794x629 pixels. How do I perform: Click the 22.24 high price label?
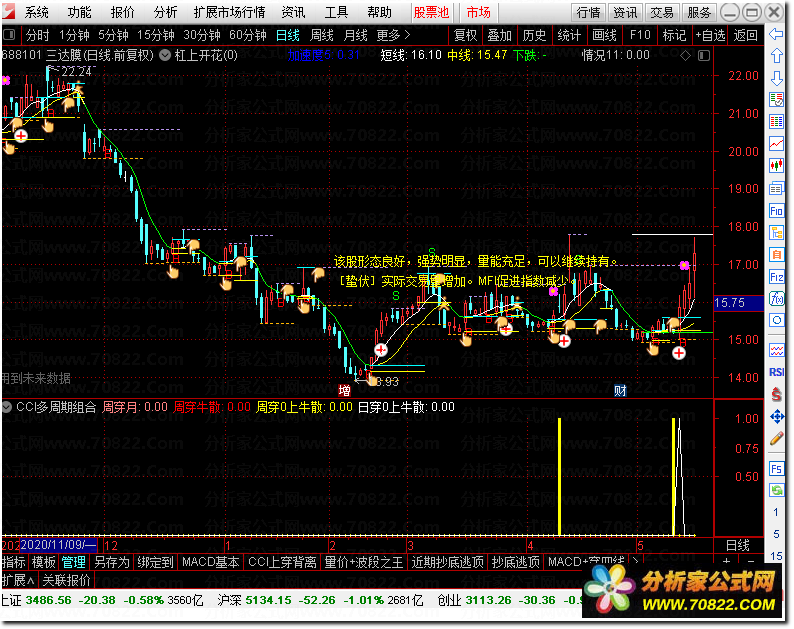tap(76, 72)
